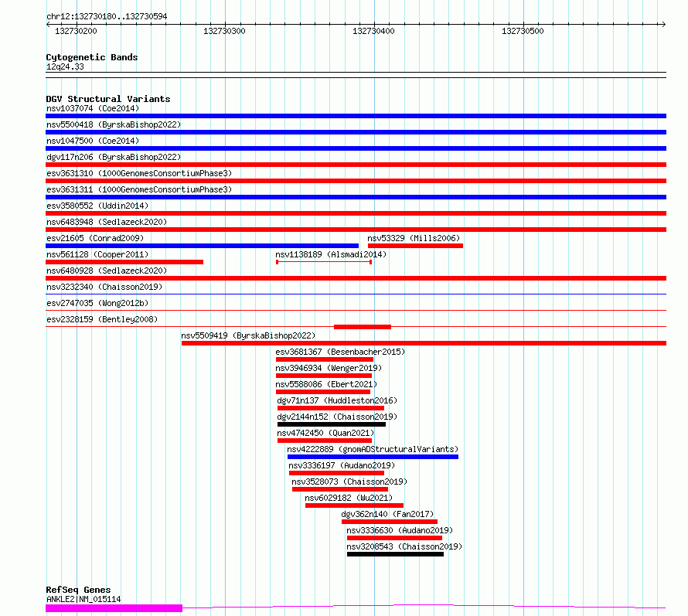Select the nsv6480928 (Sedlazeck2020) label
The width and height of the screenshot is (688, 616).
pyautogui.click(x=107, y=271)
